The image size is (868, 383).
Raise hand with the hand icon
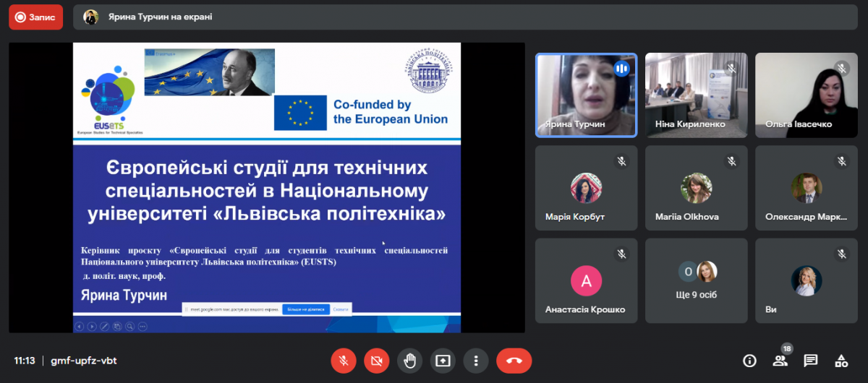(x=409, y=361)
